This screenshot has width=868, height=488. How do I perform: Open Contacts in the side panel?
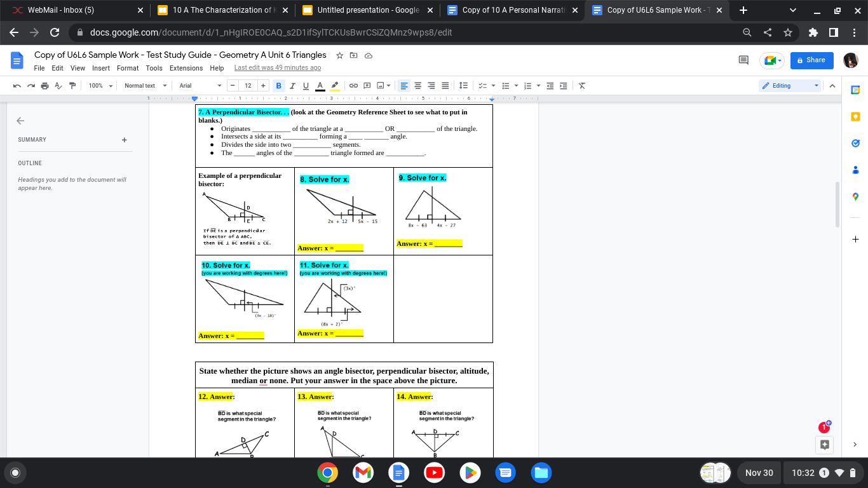coord(855,170)
